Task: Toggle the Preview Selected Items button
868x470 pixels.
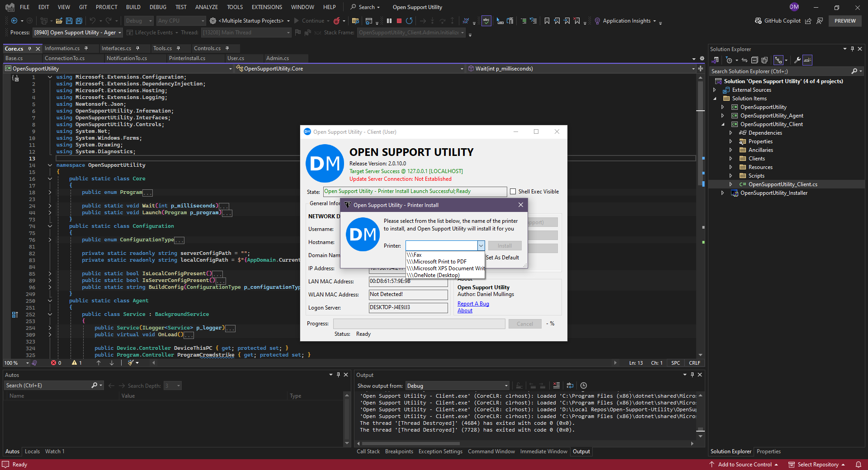Action: click(808, 60)
